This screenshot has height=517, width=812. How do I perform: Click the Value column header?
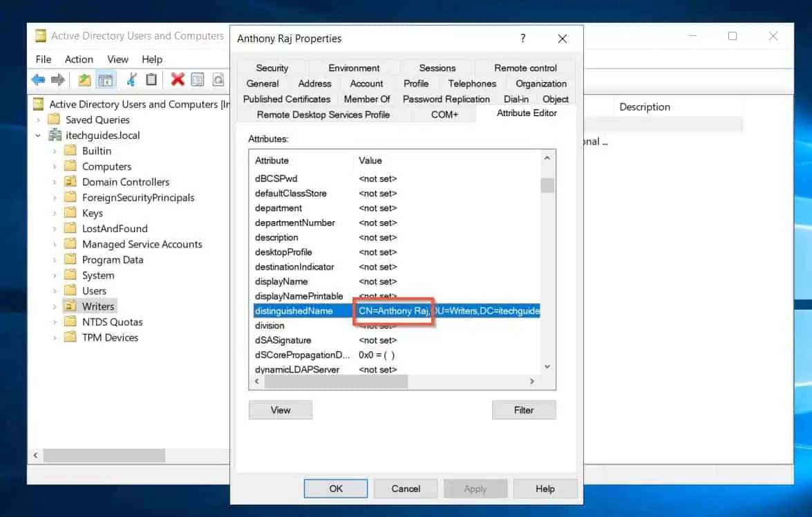click(447, 160)
